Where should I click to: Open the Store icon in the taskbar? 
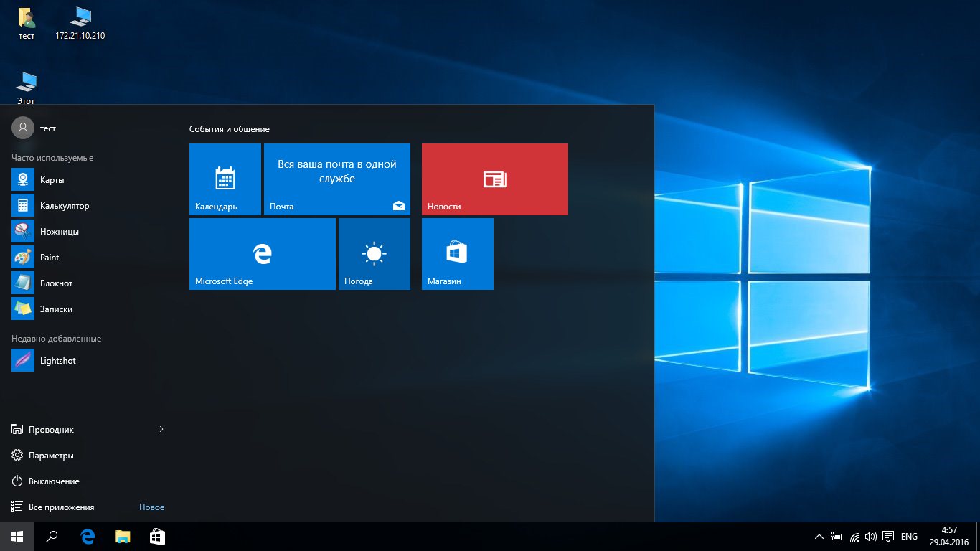click(157, 537)
